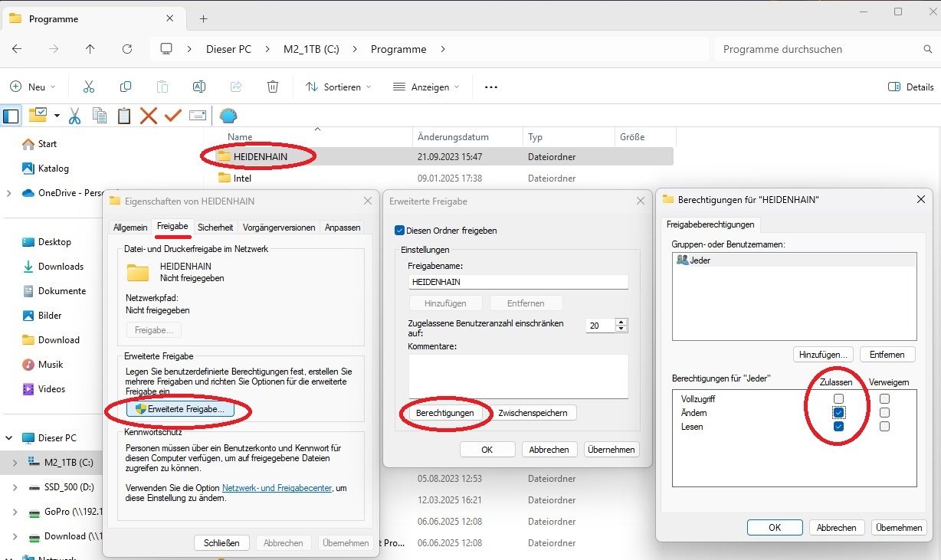Switch to the Anpassen tab
This screenshot has height=560, width=941.
[343, 228]
